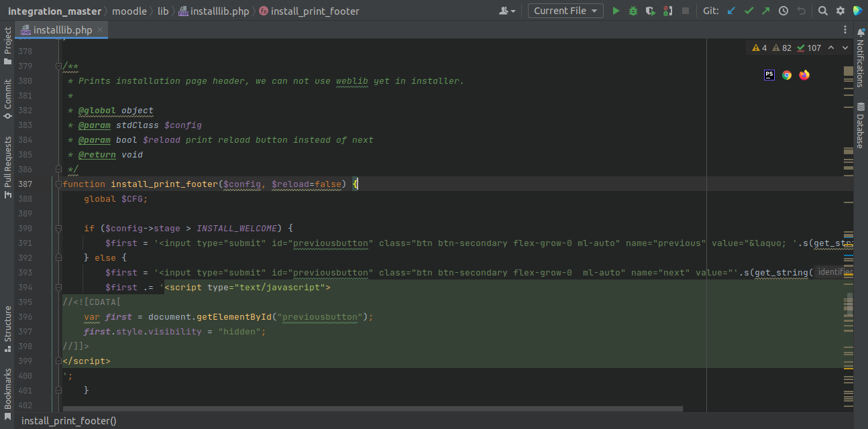Viewport: 868px width, 429px height.
Task: Commit changes with the green Git checkmark
Action: 749,11
